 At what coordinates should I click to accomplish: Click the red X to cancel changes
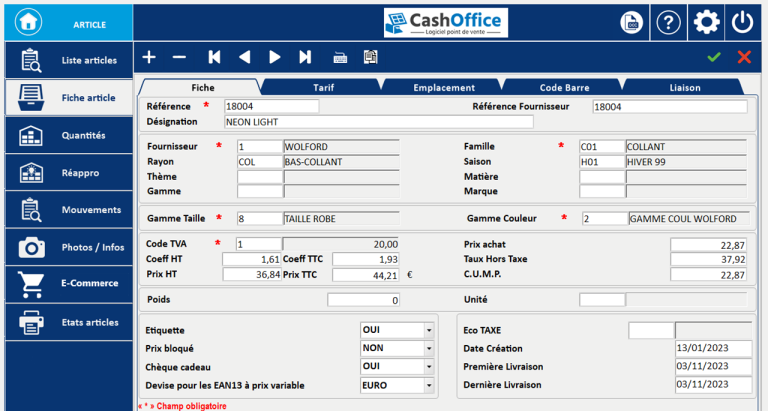tap(744, 57)
